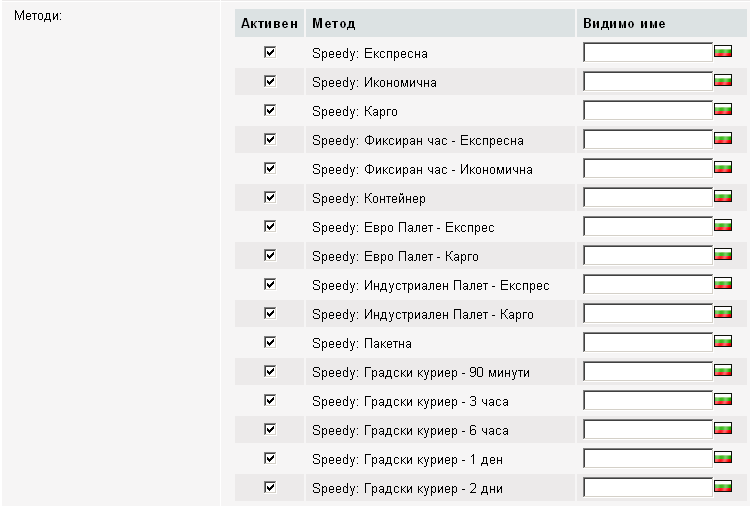Deactivate Speedy: Евро Палет - Карго checkbox

pyautogui.click(x=270, y=255)
